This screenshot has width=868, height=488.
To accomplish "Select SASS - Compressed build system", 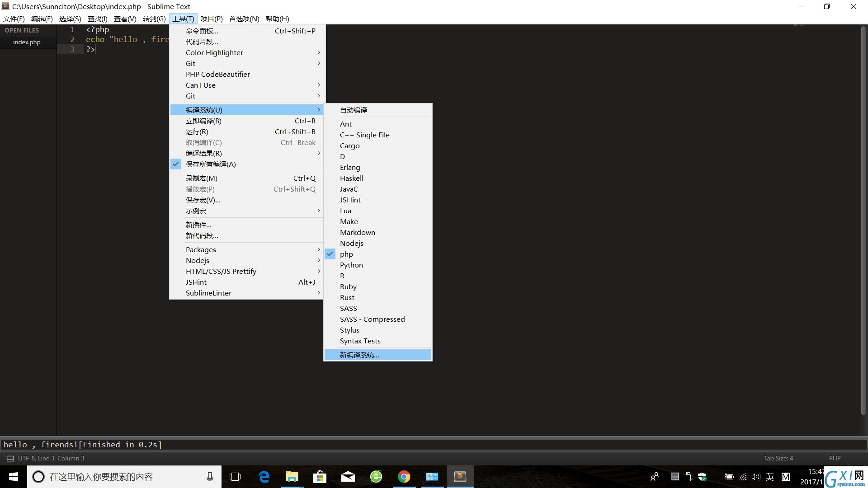I will [x=378, y=319].
